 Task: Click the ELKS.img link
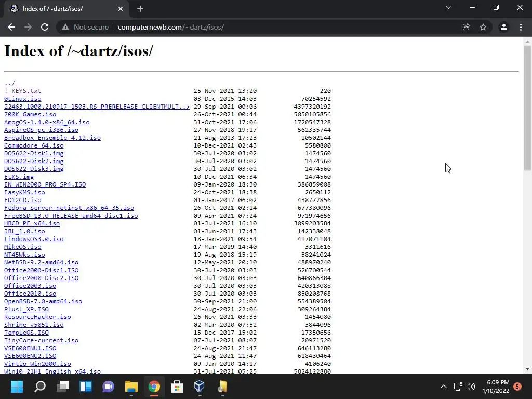click(19, 177)
